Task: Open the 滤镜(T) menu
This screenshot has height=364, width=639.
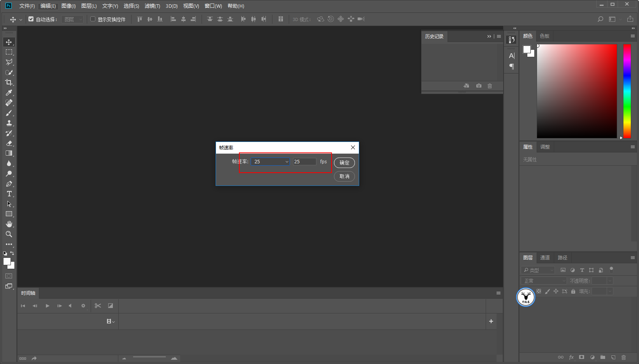Action: tap(152, 6)
